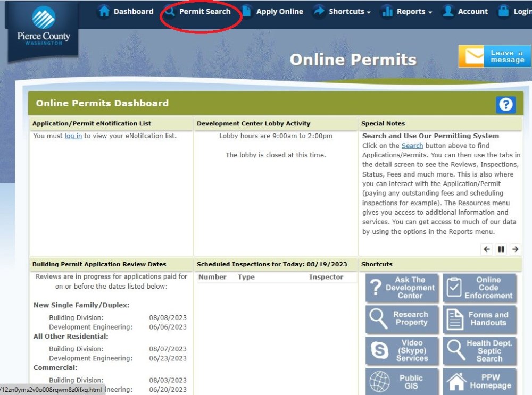This screenshot has height=395, width=532.
Task: Select the Research Property shortcut tile
Action: click(402, 319)
